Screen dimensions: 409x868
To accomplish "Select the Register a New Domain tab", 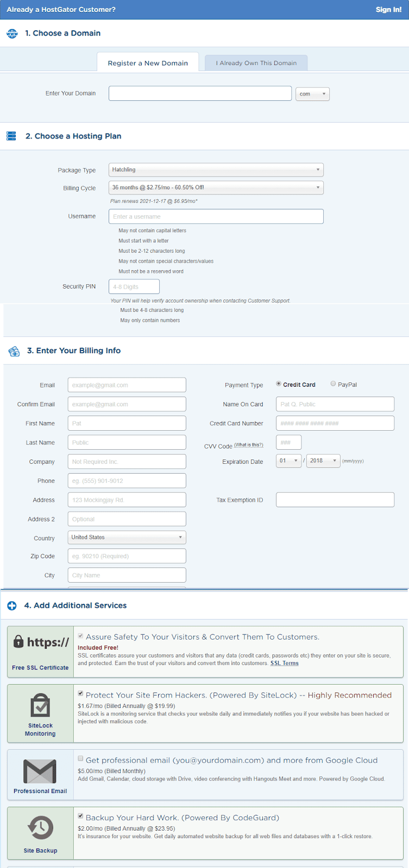I will [148, 62].
